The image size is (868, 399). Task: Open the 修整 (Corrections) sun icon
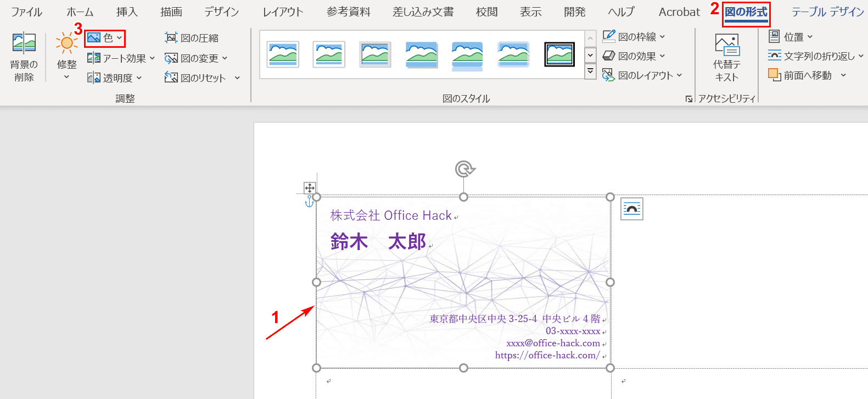click(x=66, y=43)
